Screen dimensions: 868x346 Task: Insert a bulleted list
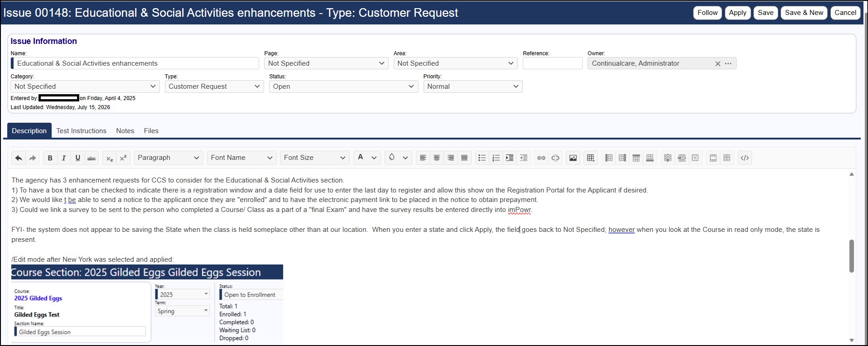(482, 158)
